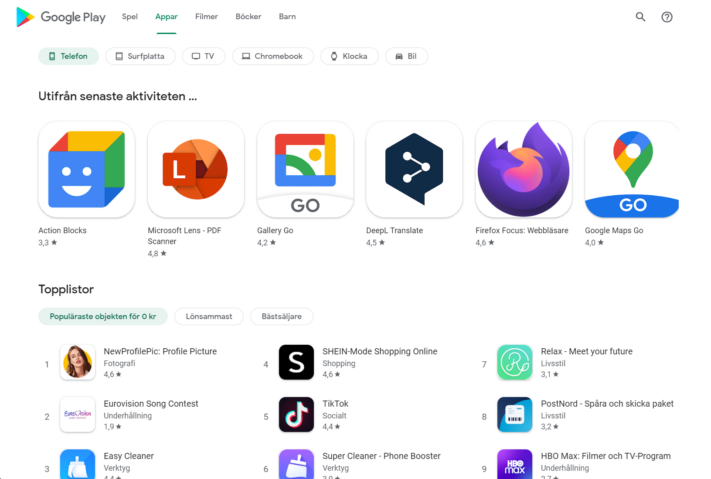Click Utifrån senaste aktiviteten heading

point(118,96)
